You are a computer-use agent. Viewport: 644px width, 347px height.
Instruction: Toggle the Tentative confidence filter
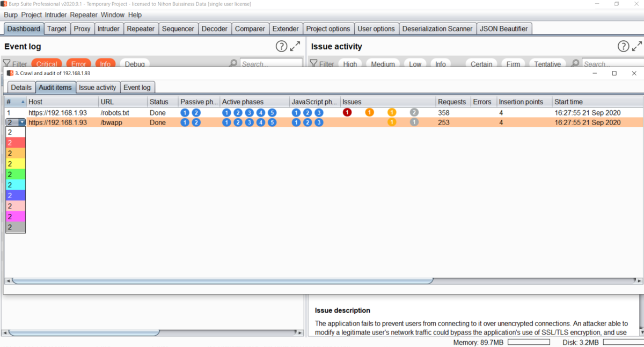(547, 64)
